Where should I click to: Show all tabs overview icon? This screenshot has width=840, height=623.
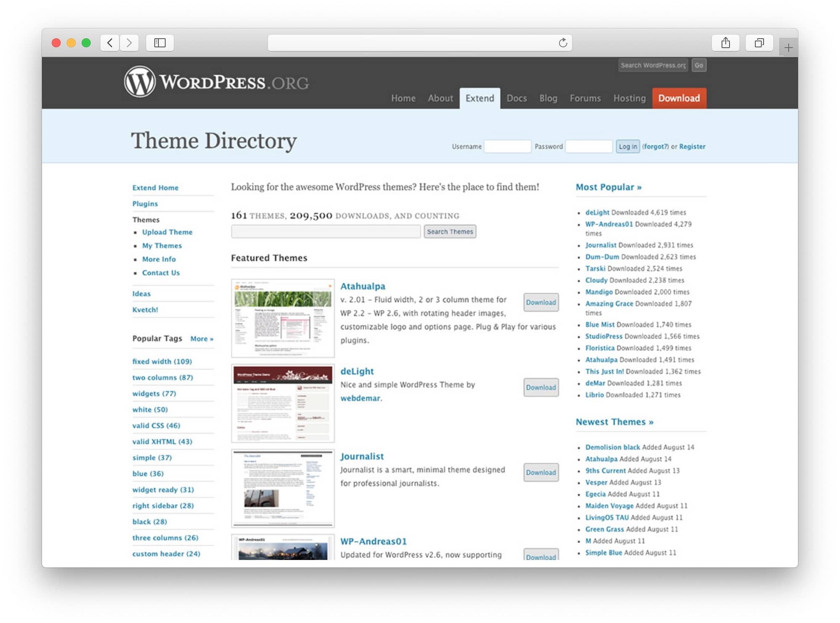point(759,43)
